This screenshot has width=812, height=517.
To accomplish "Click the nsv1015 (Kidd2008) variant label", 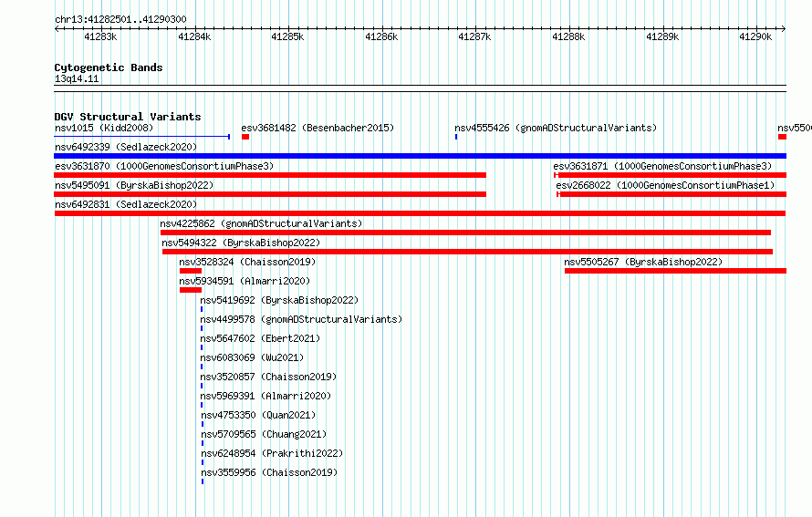I will coord(104,128).
